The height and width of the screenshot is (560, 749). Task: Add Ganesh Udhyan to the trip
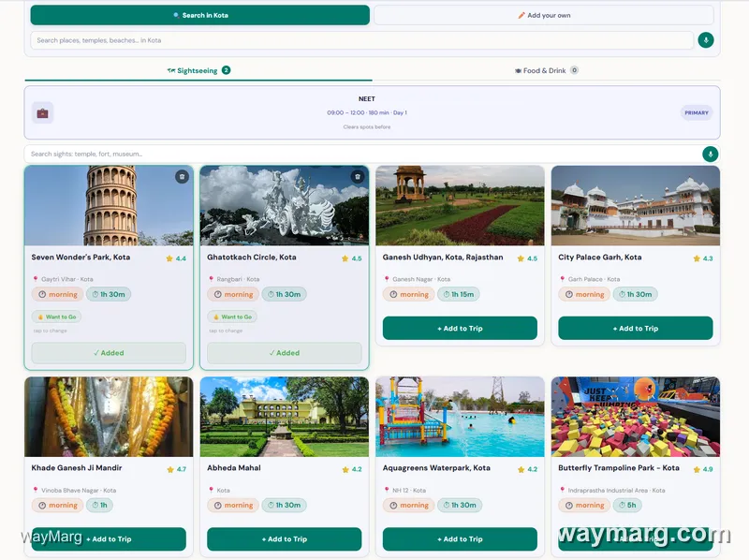460,329
